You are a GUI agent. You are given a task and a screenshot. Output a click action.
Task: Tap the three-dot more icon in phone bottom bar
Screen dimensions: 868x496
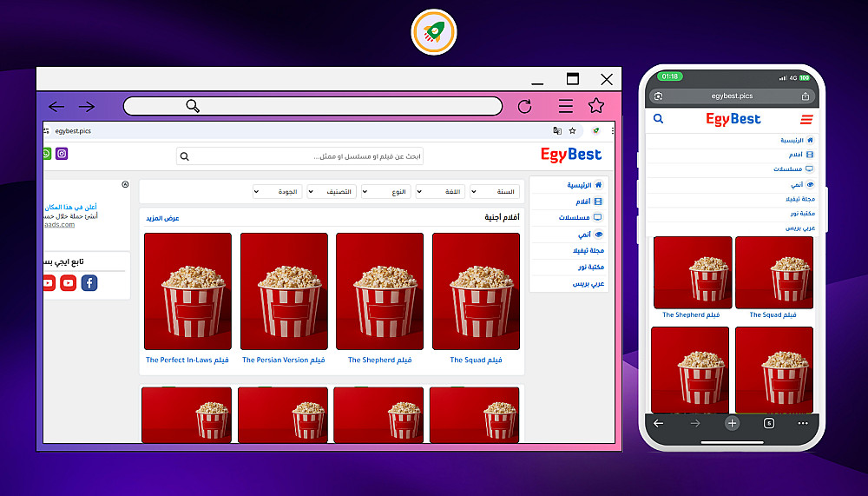pyautogui.click(x=803, y=423)
